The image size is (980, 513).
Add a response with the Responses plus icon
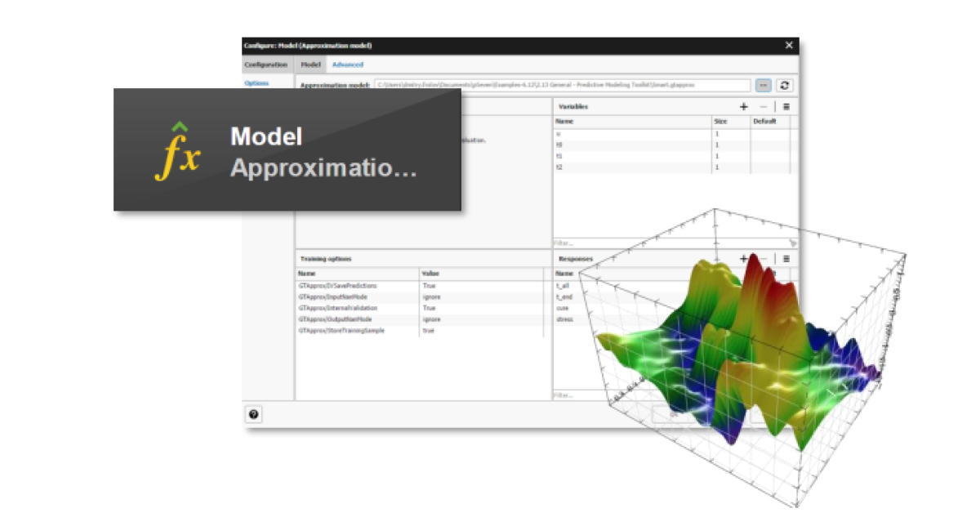pos(743,258)
